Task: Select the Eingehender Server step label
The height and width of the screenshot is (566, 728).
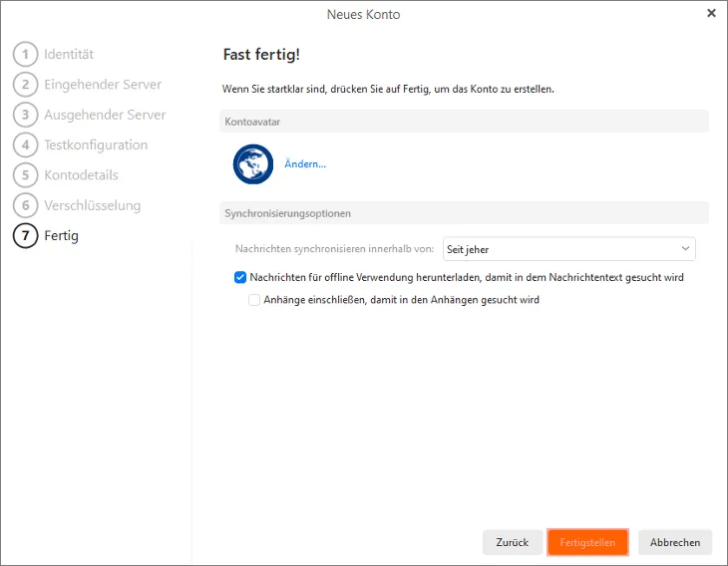Action: point(103,85)
